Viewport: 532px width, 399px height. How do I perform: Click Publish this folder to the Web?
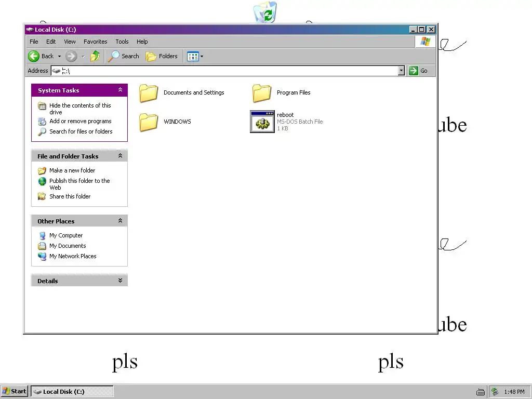point(79,184)
